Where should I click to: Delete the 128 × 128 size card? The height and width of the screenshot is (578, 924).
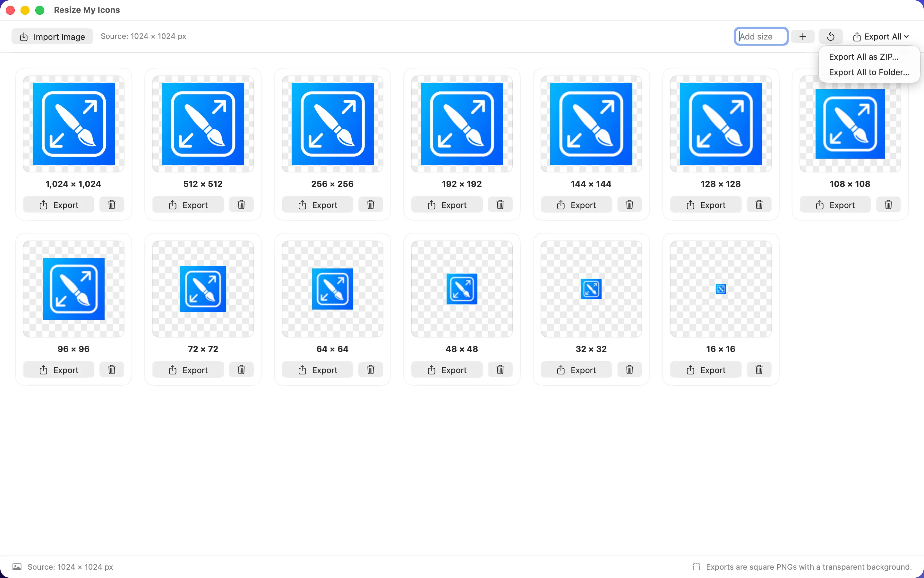coord(759,205)
